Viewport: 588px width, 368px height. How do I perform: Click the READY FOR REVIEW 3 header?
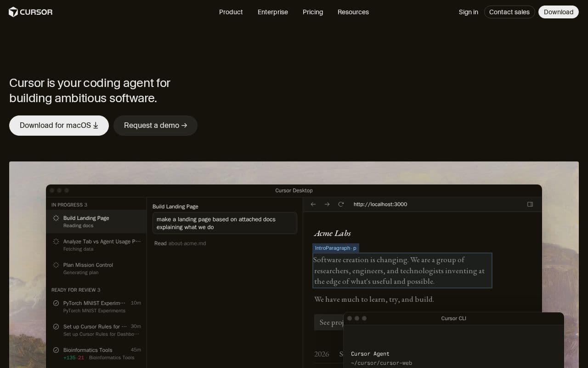[x=76, y=290]
